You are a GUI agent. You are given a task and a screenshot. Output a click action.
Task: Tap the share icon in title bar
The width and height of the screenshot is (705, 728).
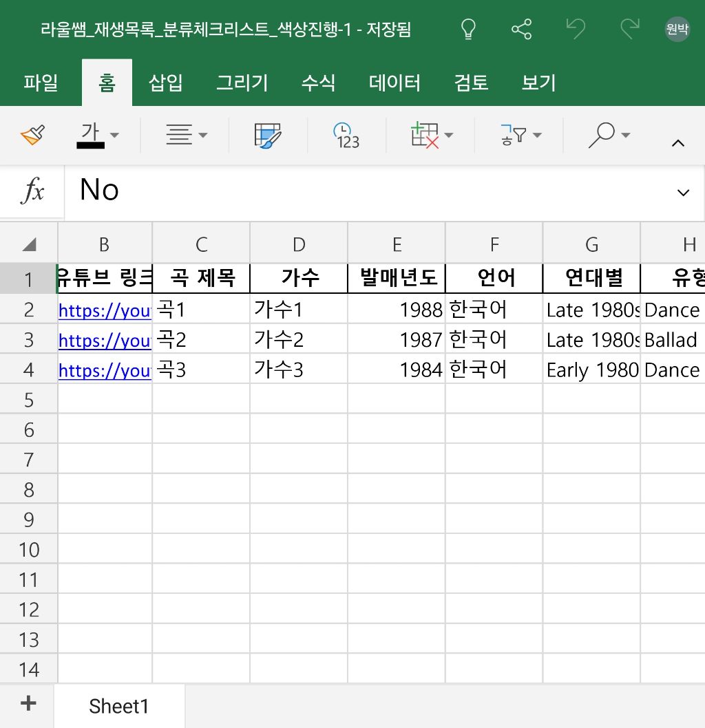(x=522, y=29)
